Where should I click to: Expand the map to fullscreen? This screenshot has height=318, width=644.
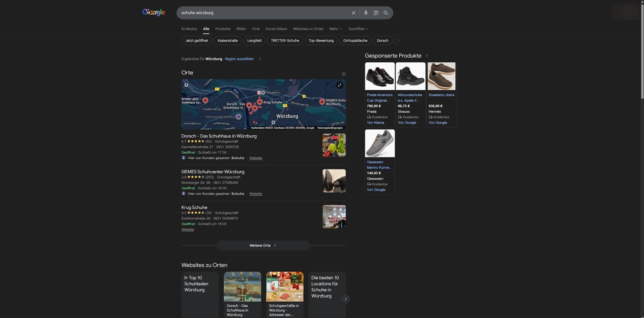click(340, 85)
